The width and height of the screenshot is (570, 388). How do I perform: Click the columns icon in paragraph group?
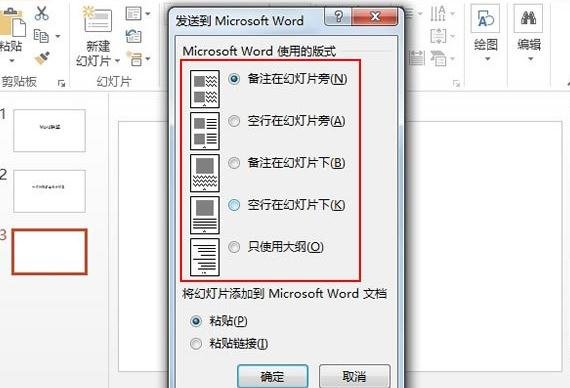(x=417, y=59)
